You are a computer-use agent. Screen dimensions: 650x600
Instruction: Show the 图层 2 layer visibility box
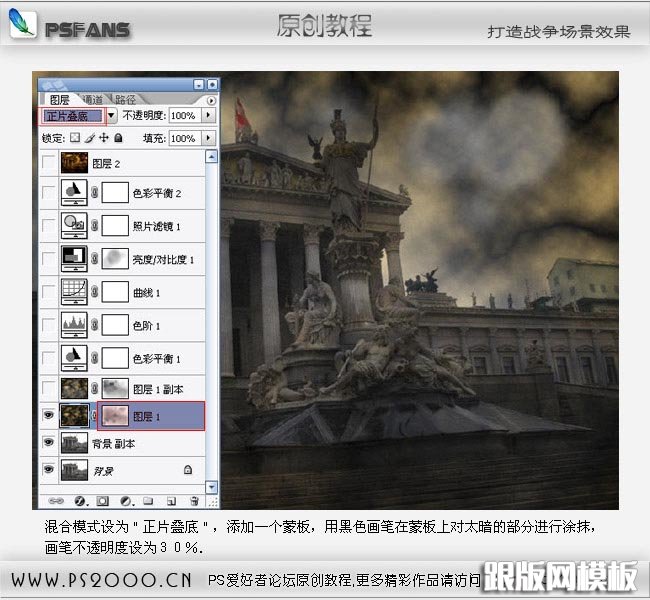pyautogui.click(x=49, y=162)
